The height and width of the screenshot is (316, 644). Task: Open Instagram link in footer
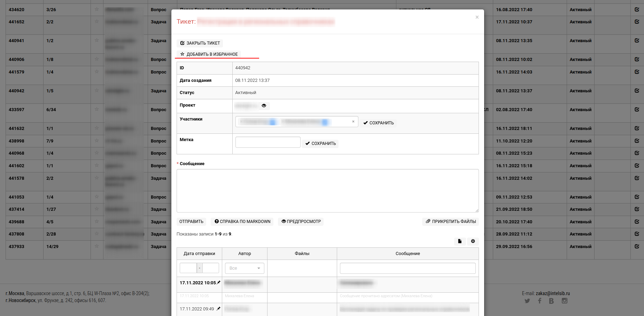coord(564,301)
